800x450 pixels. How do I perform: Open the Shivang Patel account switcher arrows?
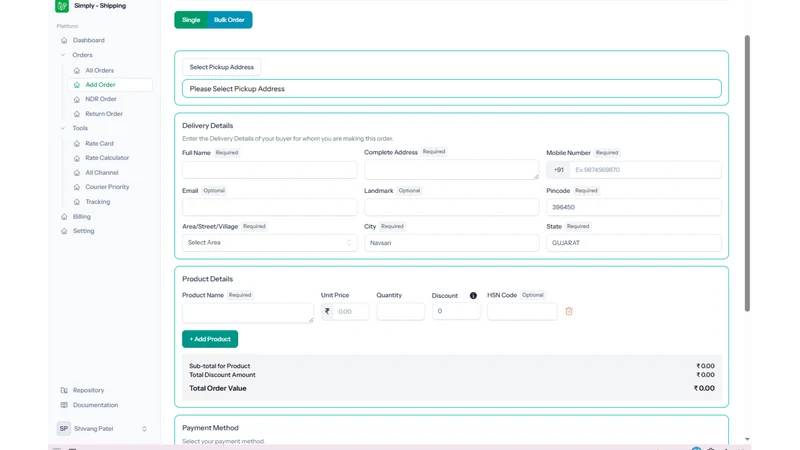[144, 429]
